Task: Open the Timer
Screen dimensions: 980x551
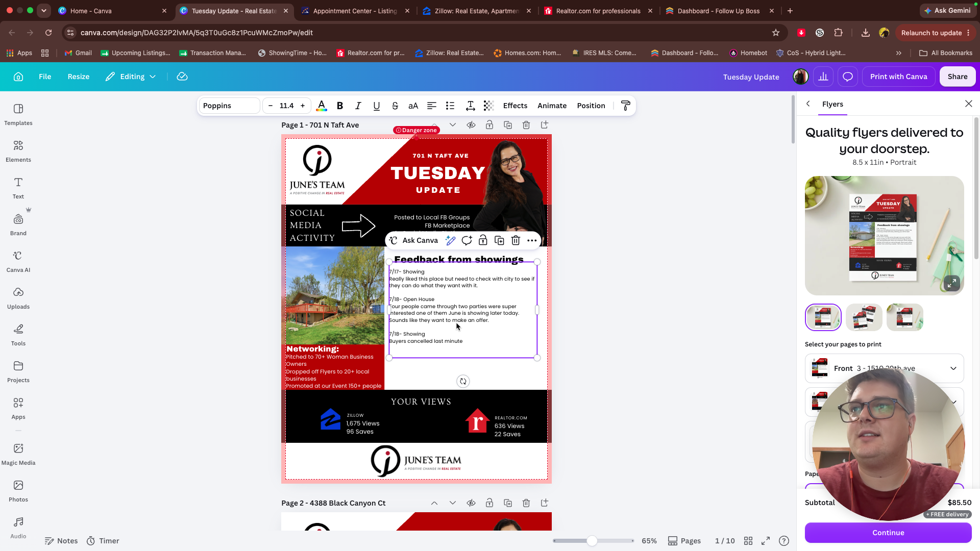Action: tap(103, 541)
